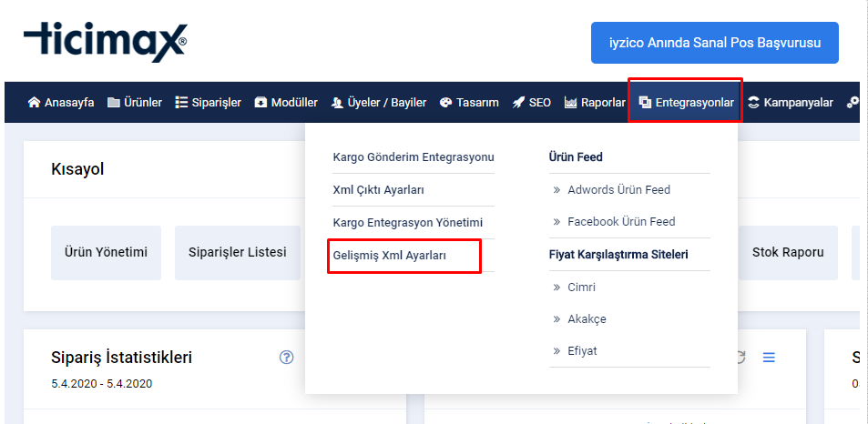Open the Kampanyalar menu
The image size is (868, 424).
[790, 103]
